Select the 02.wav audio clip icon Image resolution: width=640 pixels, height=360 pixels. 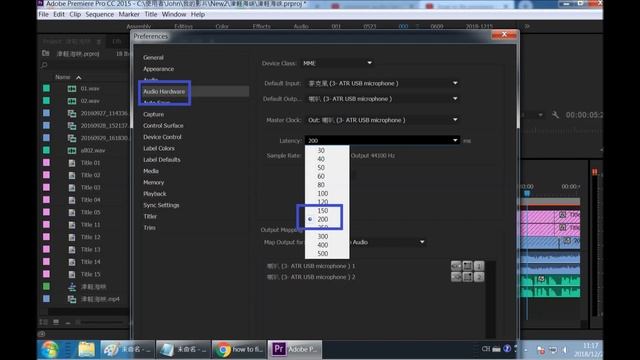tap(72, 101)
